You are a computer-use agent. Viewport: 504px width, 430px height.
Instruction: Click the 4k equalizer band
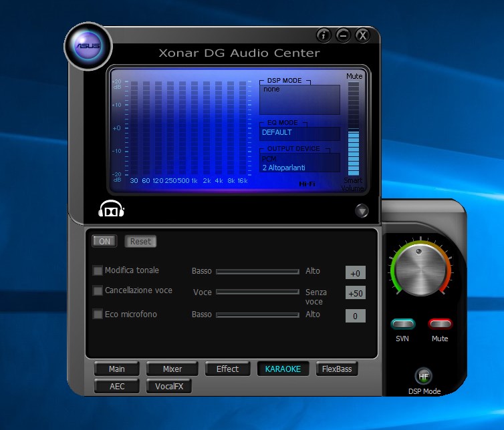click(219, 128)
